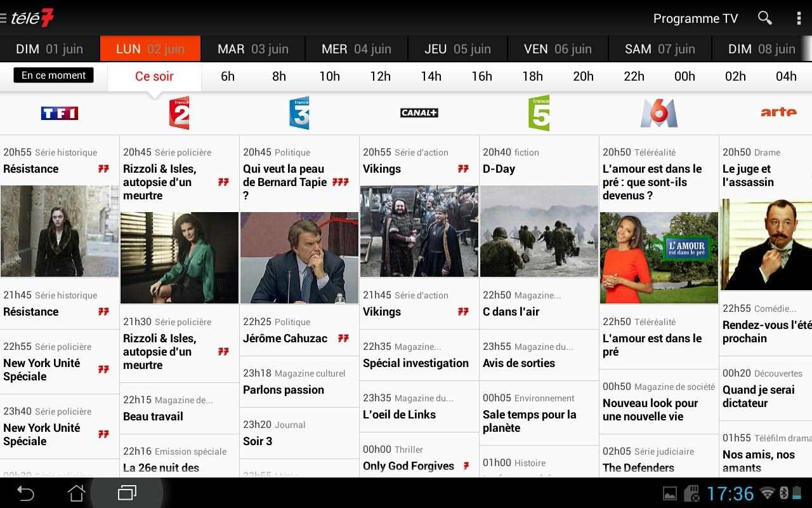This screenshot has width=812, height=508.
Task: Open Android recent apps button
Action: click(x=127, y=493)
